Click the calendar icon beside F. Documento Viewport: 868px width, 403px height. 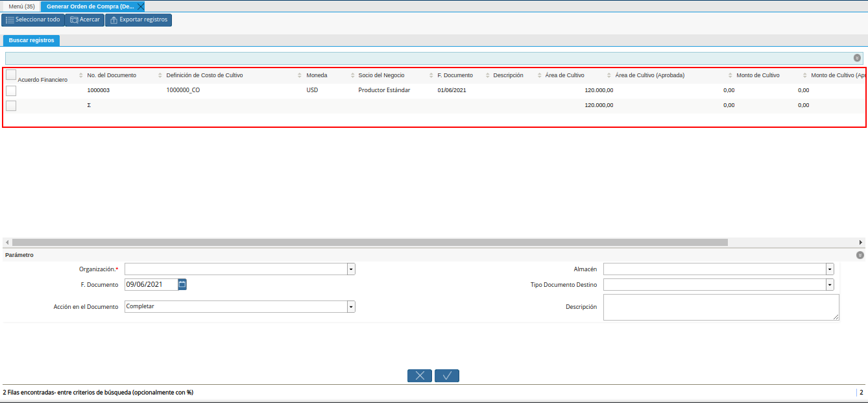182,284
